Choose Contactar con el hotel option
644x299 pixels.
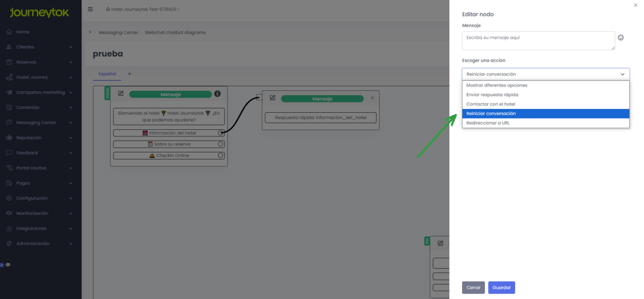[x=490, y=104]
